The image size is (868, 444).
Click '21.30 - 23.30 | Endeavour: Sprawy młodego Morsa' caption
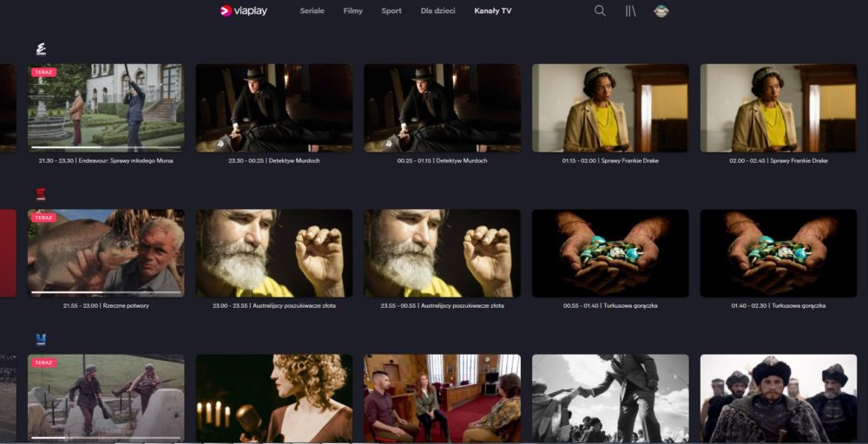106,161
